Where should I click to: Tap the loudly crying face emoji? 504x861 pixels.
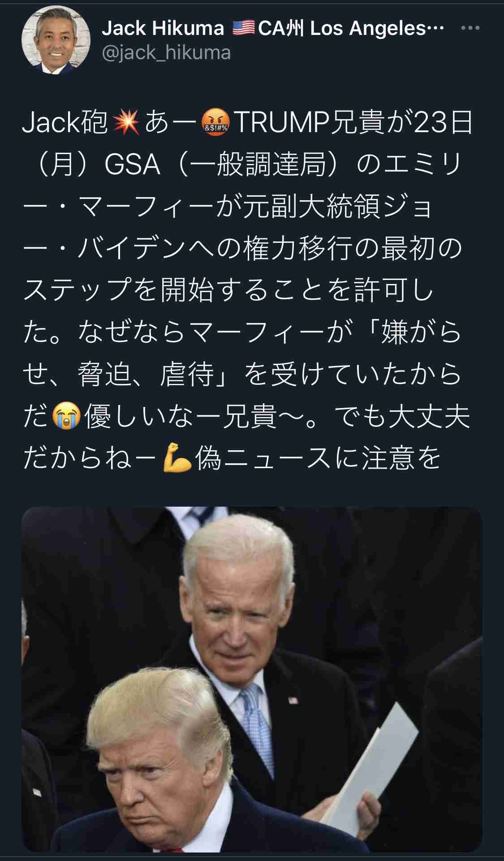66,416
